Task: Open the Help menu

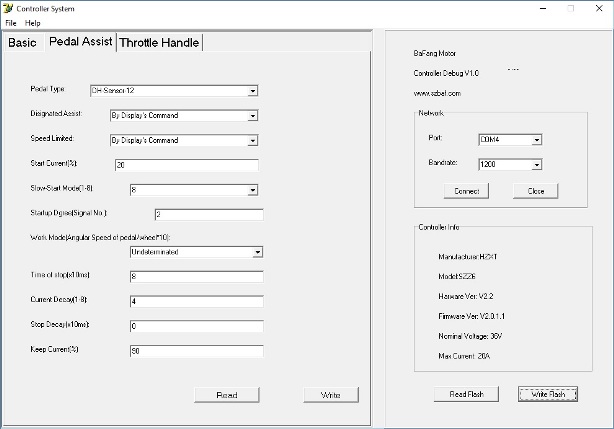Action: pyautogui.click(x=33, y=23)
